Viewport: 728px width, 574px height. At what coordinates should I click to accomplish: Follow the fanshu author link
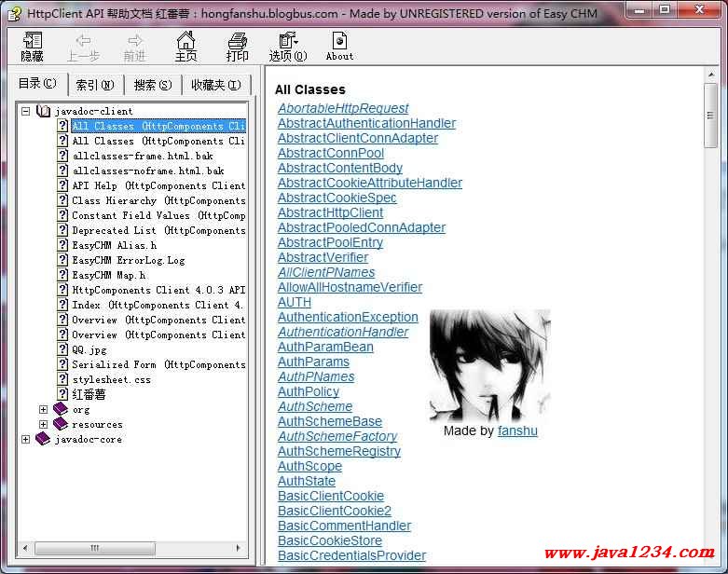[x=517, y=430]
